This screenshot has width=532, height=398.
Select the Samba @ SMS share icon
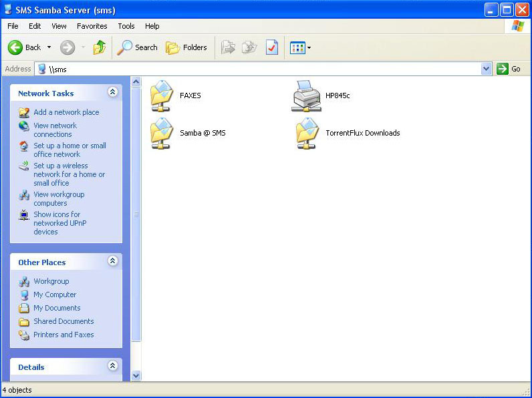(162, 134)
